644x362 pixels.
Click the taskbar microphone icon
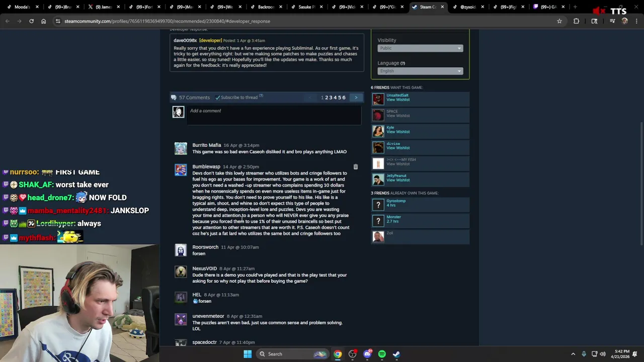pyautogui.click(x=584, y=354)
